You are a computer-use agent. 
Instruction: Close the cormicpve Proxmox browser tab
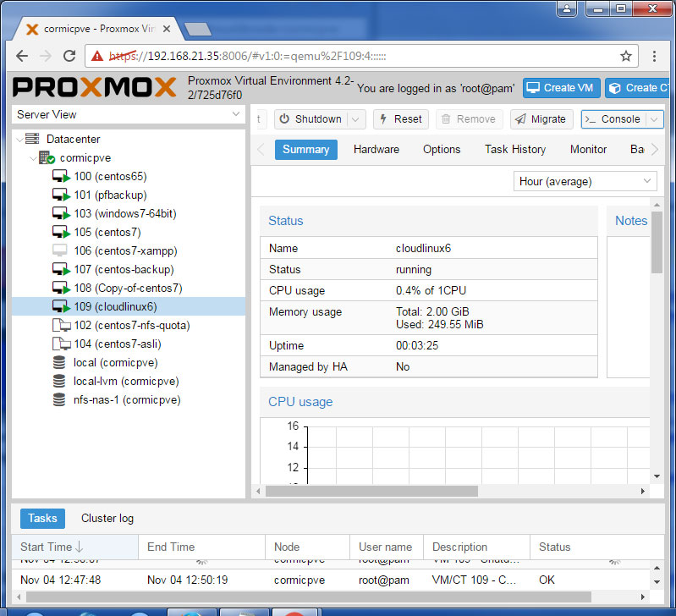(167, 29)
